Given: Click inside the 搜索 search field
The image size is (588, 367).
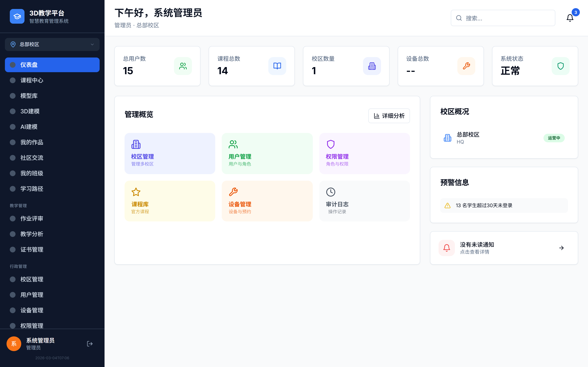Looking at the screenshot, I should [x=502, y=18].
